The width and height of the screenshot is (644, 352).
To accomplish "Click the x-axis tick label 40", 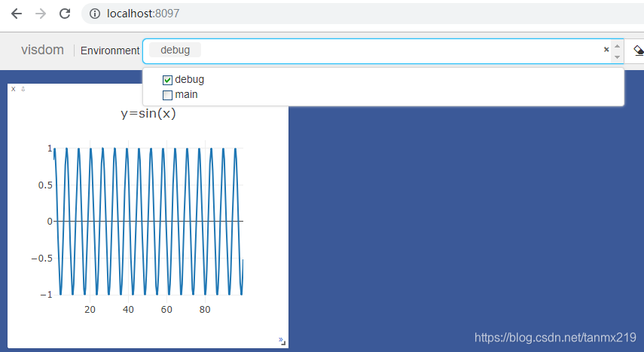I will [128, 310].
